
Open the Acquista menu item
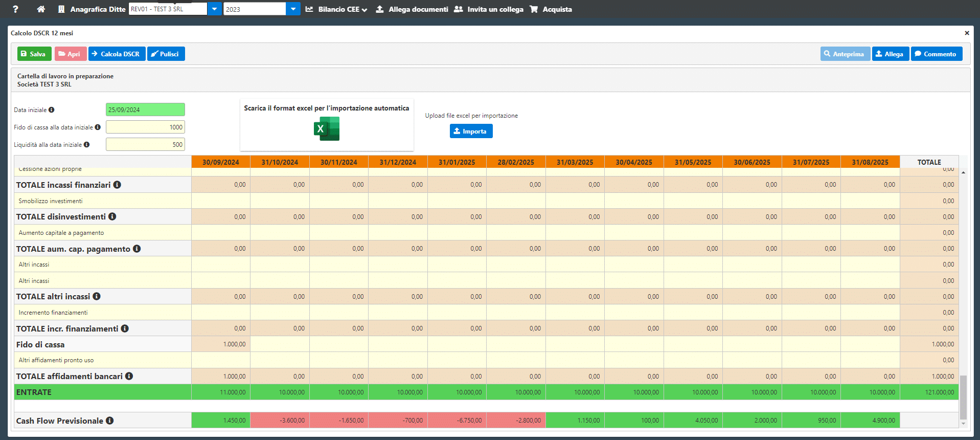point(551,9)
